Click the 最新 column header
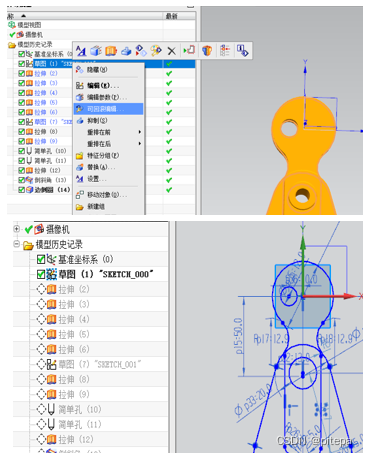This screenshot has width=367, height=456. 179,16
